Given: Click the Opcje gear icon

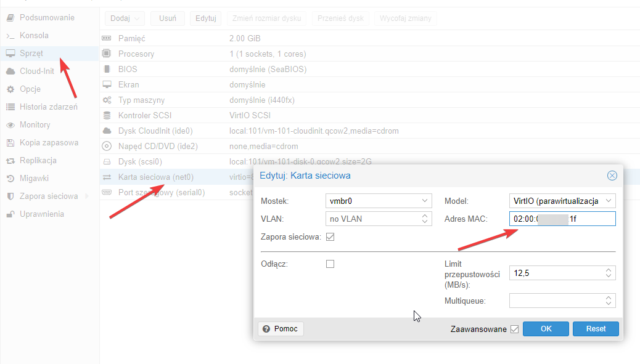Looking at the screenshot, I should point(10,89).
